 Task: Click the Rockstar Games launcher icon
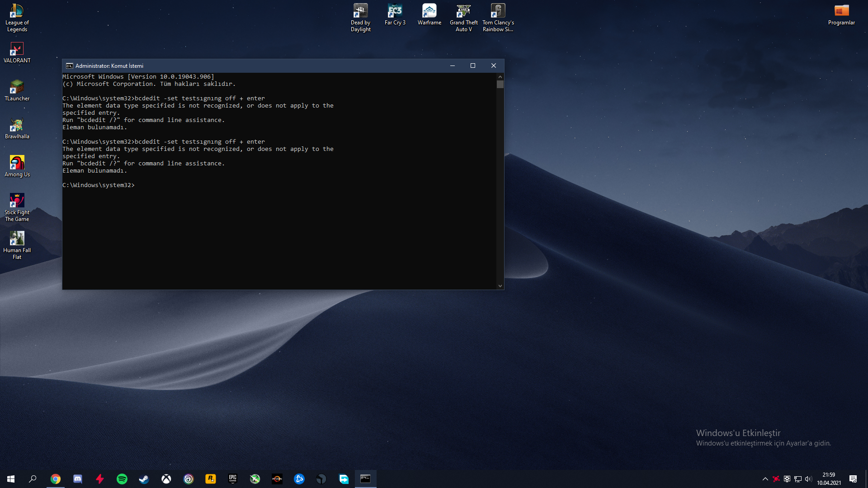[211, 479]
